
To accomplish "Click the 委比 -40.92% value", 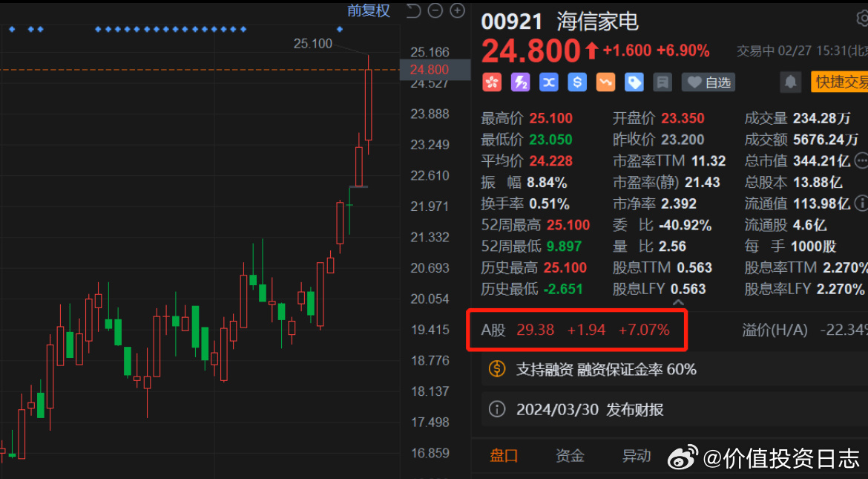I will (x=685, y=225).
